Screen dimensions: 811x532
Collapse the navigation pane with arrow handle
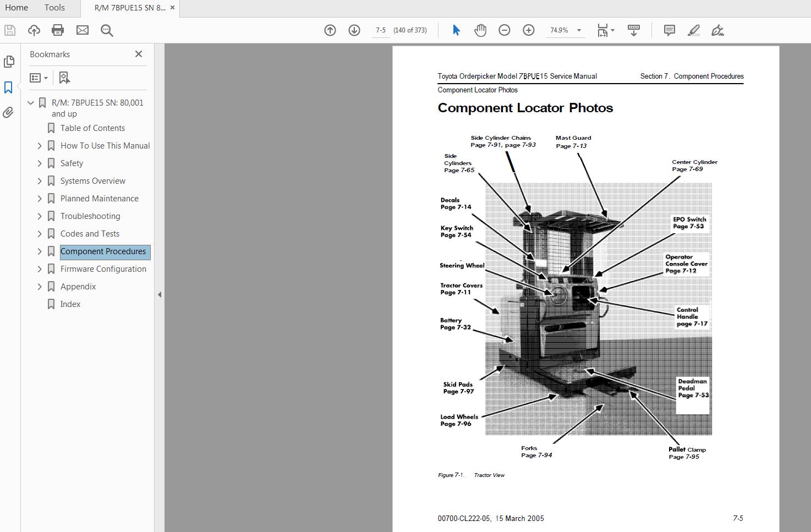tap(160, 294)
